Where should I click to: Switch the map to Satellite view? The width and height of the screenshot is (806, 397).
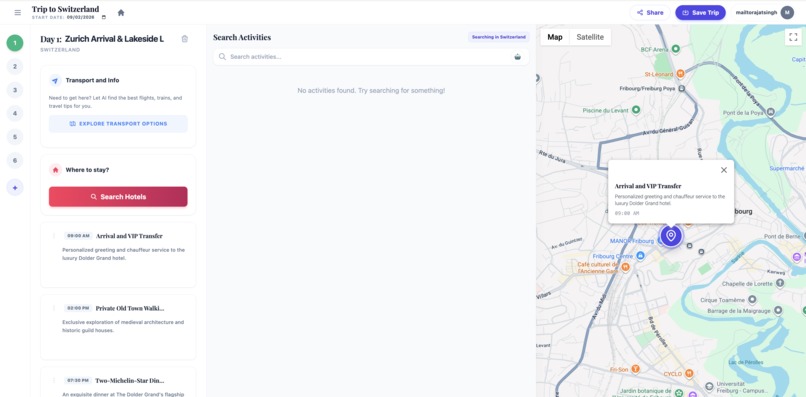[x=590, y=37]
